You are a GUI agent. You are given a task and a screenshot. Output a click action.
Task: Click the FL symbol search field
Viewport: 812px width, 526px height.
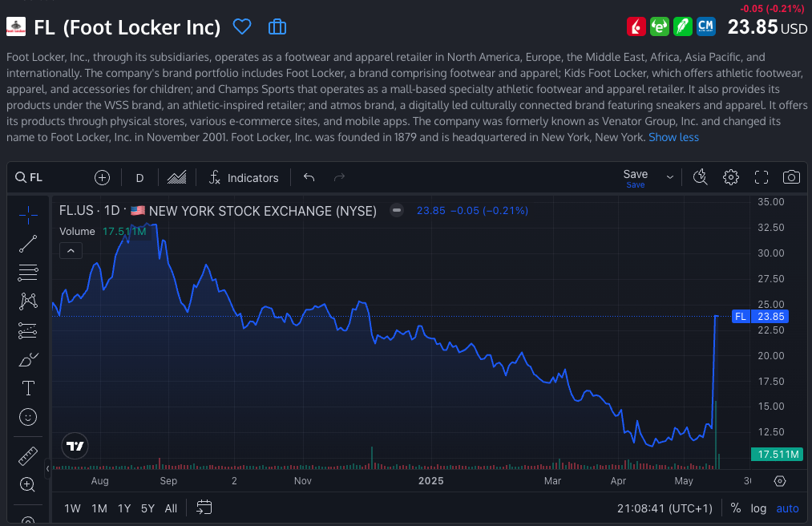point(48,177)
